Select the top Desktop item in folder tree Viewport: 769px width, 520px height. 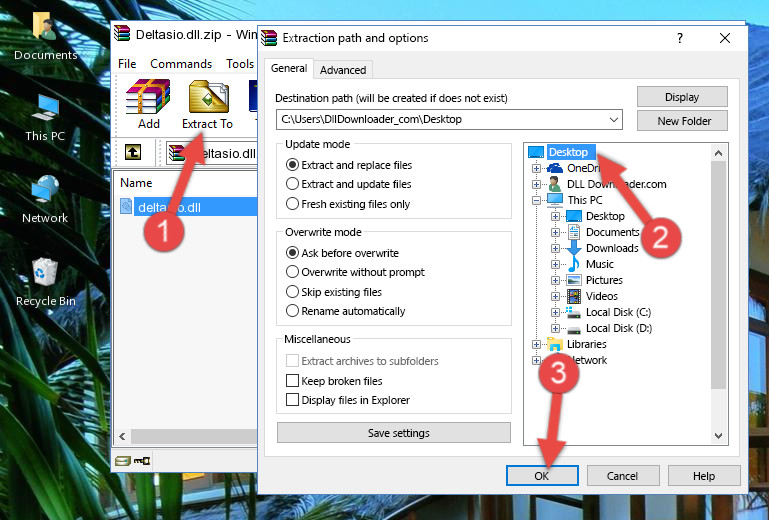tap(568, 152)
